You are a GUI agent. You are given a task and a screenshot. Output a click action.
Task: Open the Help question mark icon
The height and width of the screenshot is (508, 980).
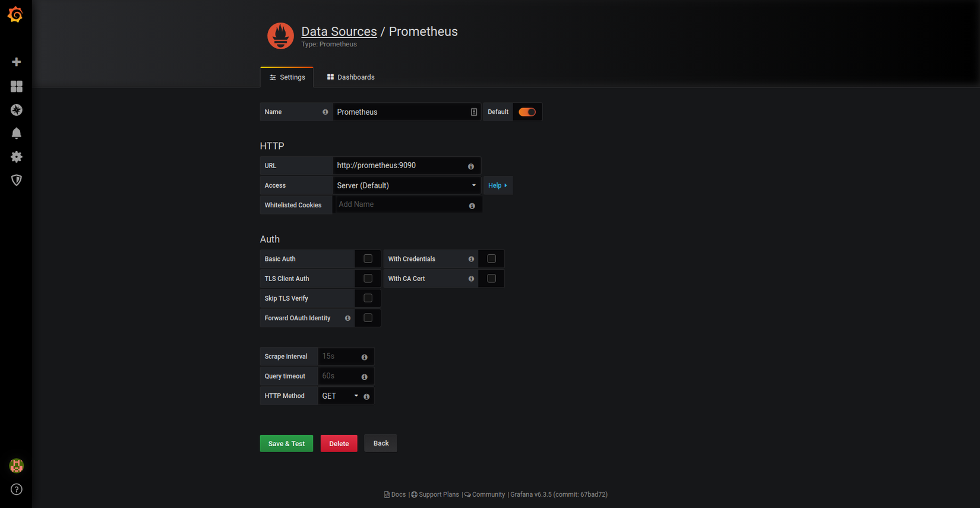pyautogui.click(x=17, y=490)
